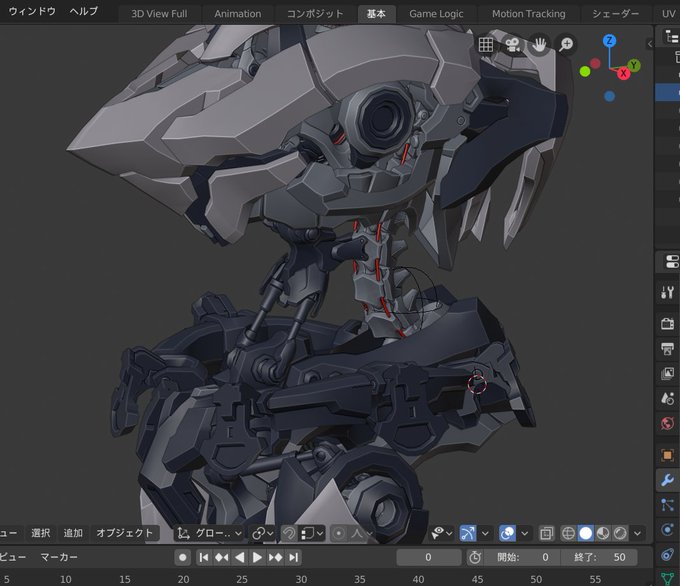Open transform orientation グロー dropdown
Viewport: 680px width, 586px height.
click(209, 533)
